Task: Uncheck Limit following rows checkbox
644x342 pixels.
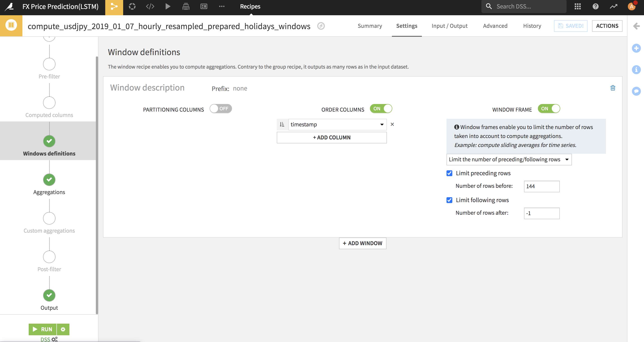Action: pos(449,200)
